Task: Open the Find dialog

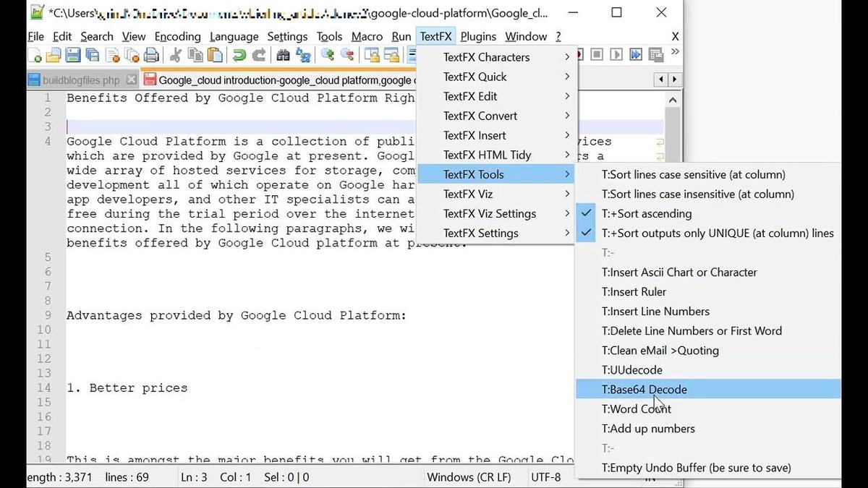Action: 284,55
